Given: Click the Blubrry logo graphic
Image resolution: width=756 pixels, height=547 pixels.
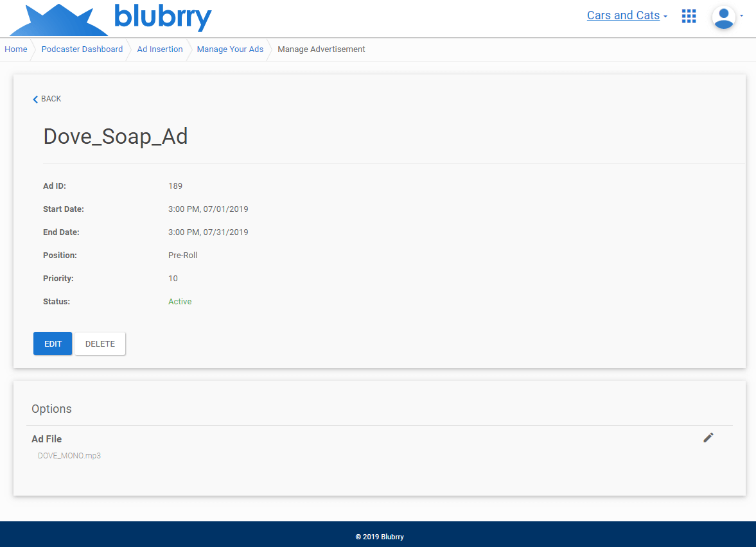Looking at the screenshot, I should pos(59,19).
